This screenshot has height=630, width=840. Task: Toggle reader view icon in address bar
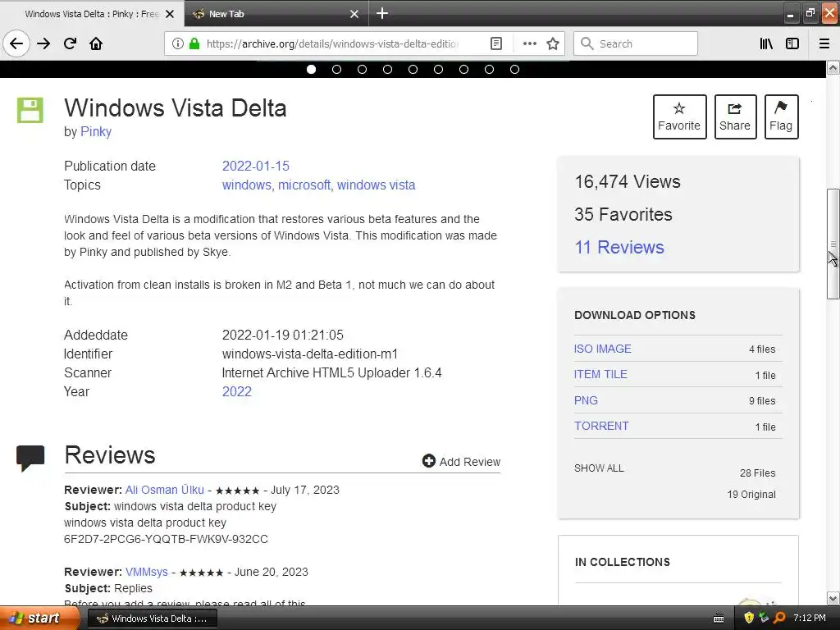[x=496, y=43]
